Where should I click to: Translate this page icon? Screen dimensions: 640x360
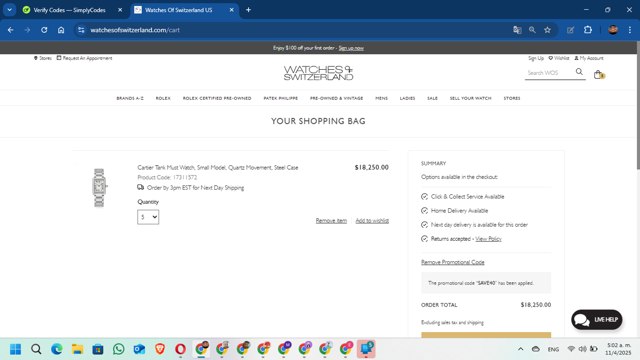point(517,30)
